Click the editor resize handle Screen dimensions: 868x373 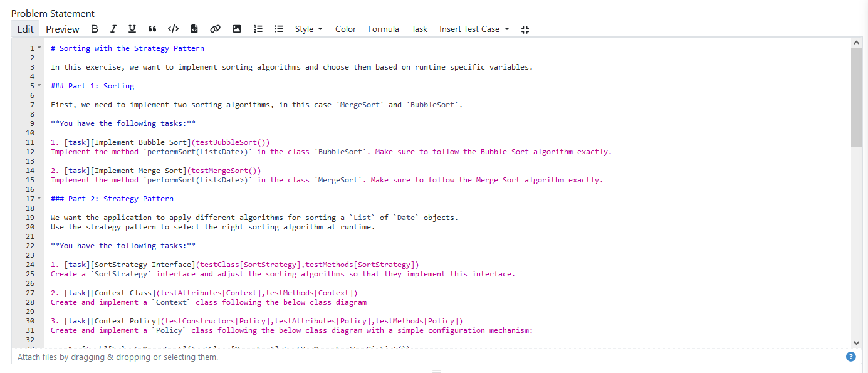click(x=437, y=370)
